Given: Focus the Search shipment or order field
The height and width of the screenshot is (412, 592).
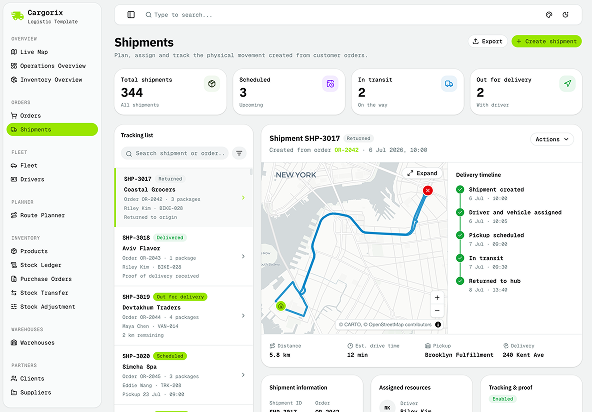Looking at the screenshot, I should click(175, 153).
